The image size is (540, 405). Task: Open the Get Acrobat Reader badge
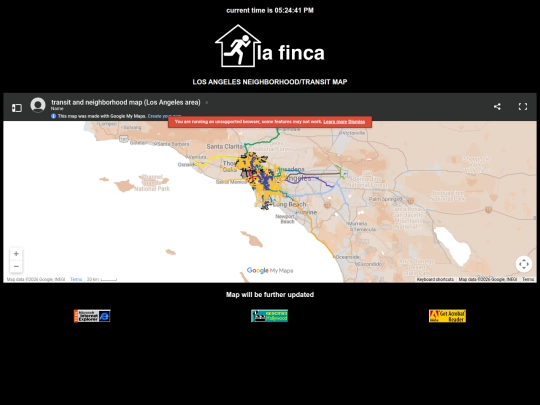pos(447,316)
